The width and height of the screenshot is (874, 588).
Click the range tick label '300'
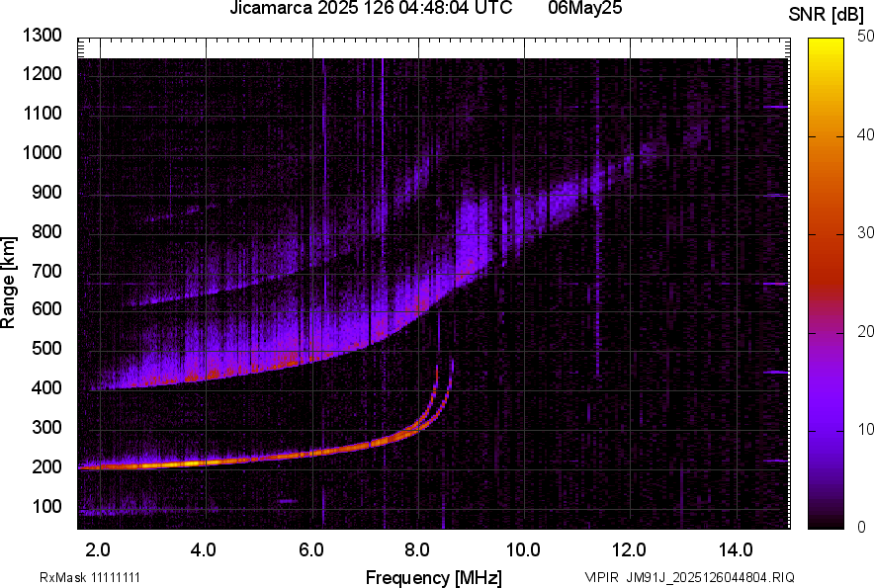click(x=46, y=428)
